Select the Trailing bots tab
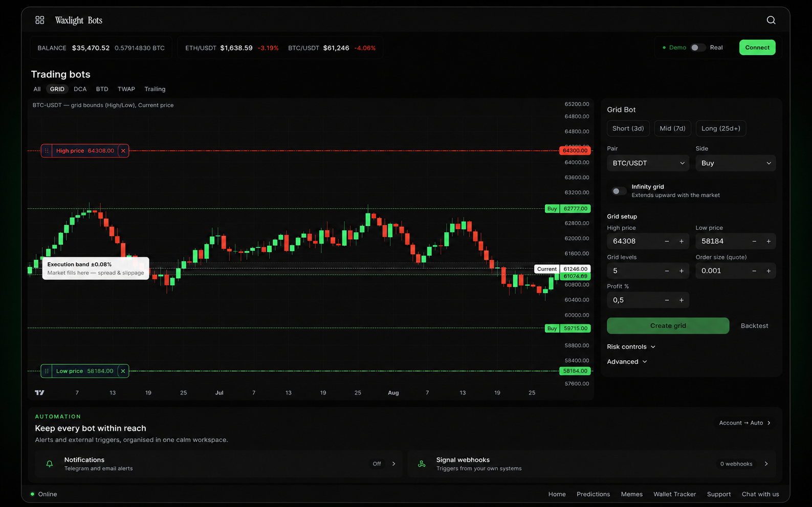The image size is (812, 507). (155, 89)
